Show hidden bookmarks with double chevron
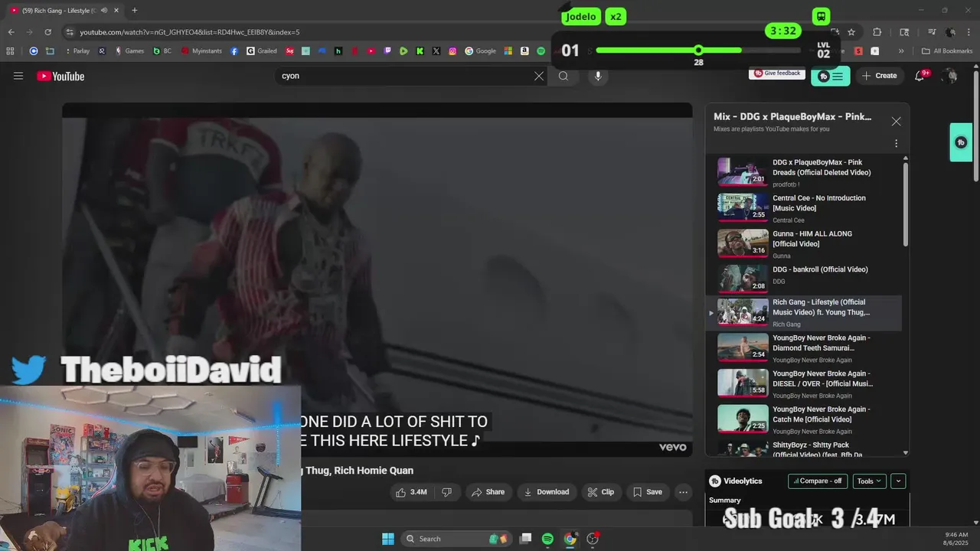This screenshot has height=551, width=980. (x=901, y=51)
